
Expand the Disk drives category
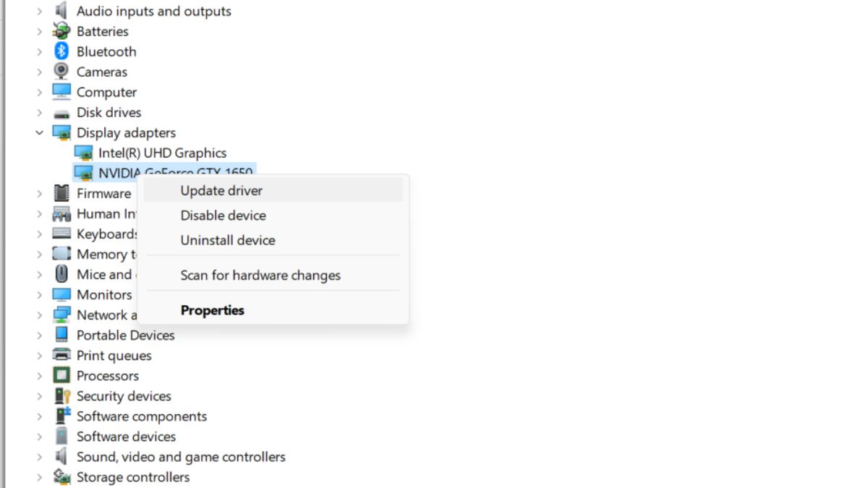pyautogui.click(x=40, y=112)
